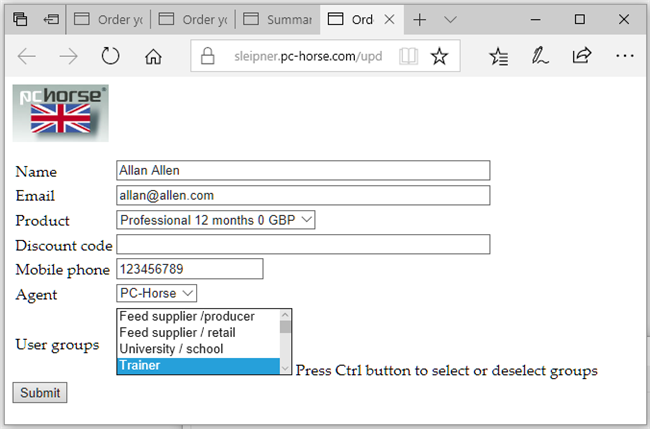This screenshot has width=650, height=429.
Task: Select University / school group
Action: [x=199, y=349]
